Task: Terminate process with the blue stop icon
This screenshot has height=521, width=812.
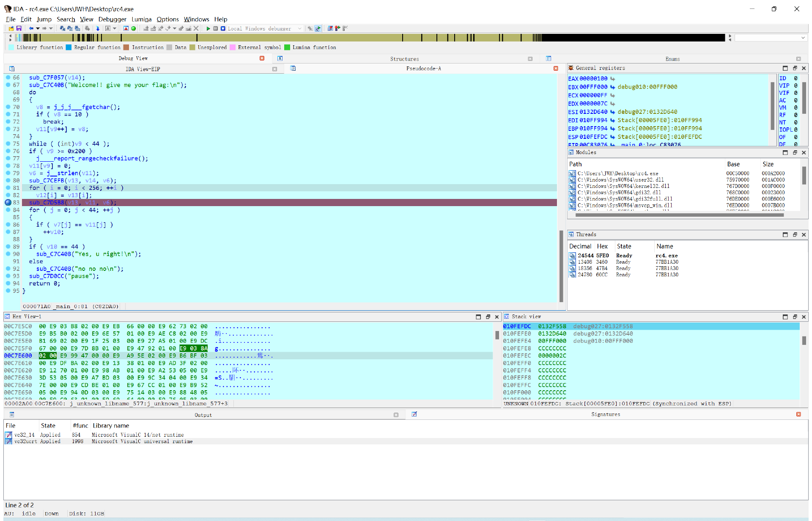Action: point(223,28)
